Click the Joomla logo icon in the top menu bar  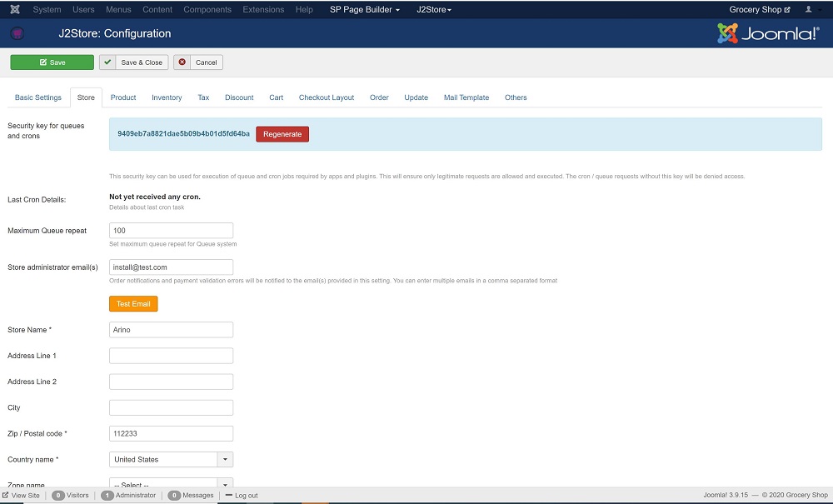(x=15, y=10)
